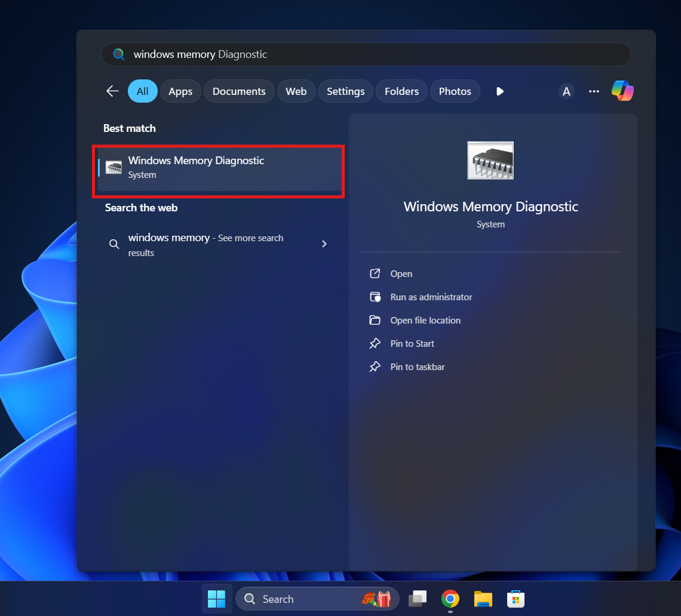
Task: Open the Run as administrator shield icon
Action: 375,297
